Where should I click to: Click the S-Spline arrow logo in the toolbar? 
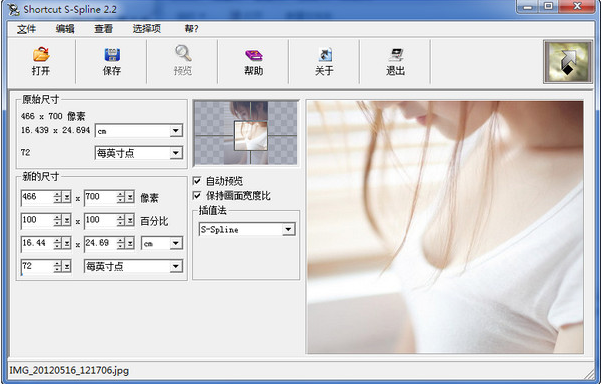point(568,62)
